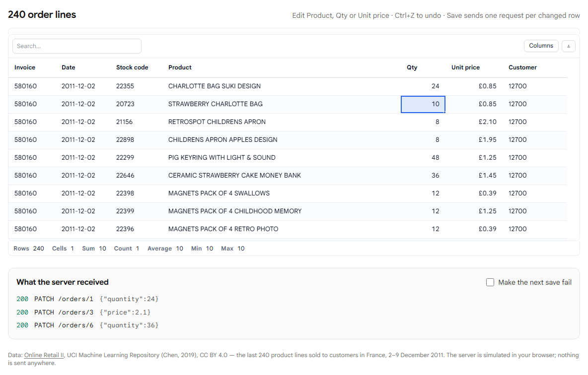This screenshot has height=375, width=588.
Task: Select product cell CHILDRENS APRON APPLES DESIGN
Action: pyautogui.click(x=281, y=140)
